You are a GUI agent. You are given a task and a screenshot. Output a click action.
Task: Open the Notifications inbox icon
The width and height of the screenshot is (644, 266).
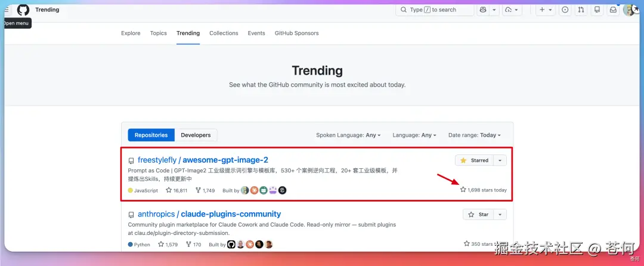[613, 10]
